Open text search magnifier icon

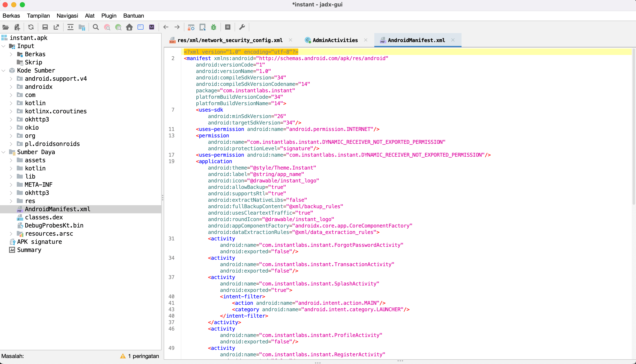point(96,27)
